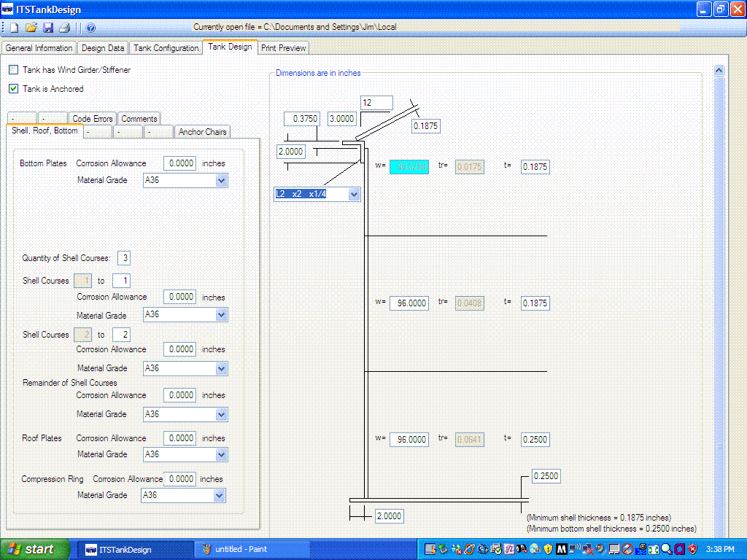Click the 0.3750 dimension field

[x=302, y=119]
